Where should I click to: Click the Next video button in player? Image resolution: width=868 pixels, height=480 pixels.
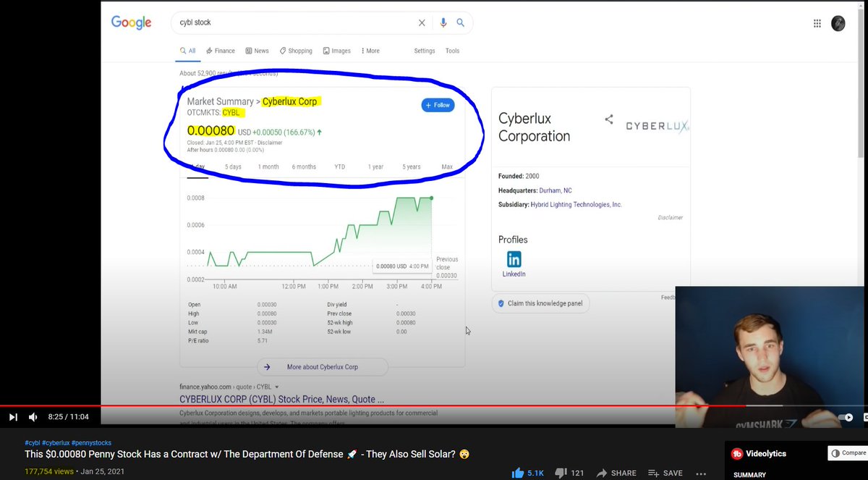tap(13, 417)
